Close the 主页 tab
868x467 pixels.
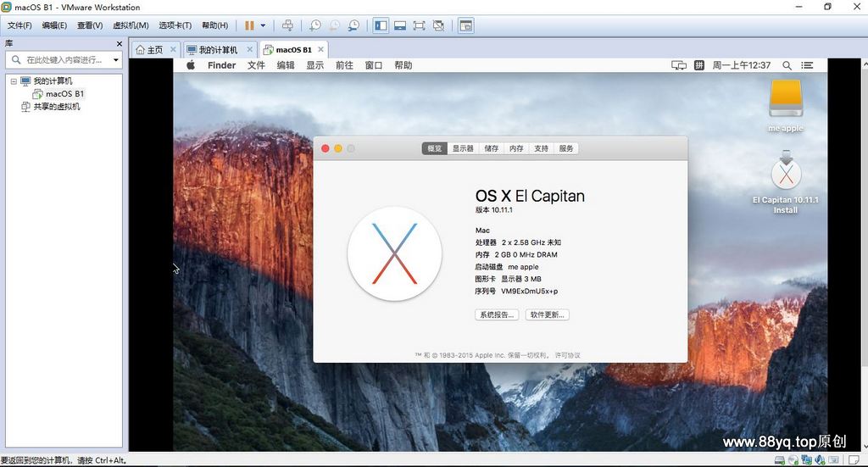(x=173, y=49)
